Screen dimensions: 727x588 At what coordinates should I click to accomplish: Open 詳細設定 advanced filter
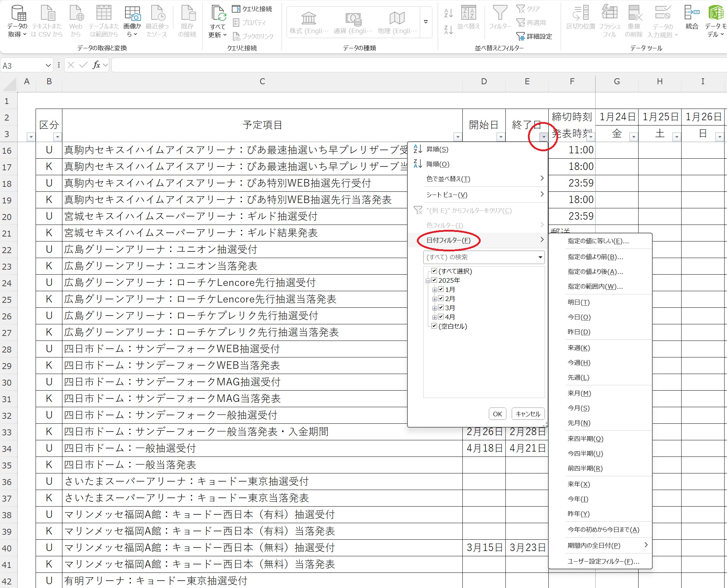point(534,36)
